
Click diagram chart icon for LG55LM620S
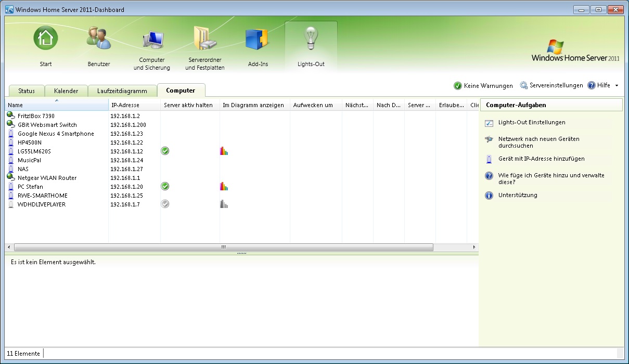click(224, 151)
